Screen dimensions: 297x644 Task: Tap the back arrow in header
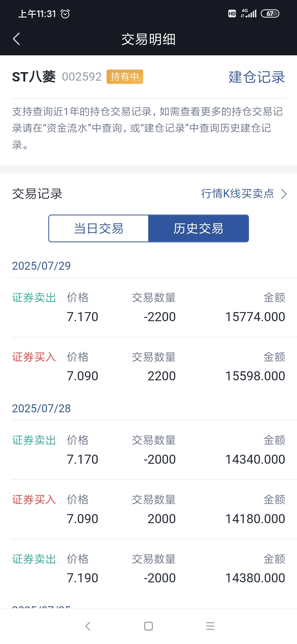(16, 39)
